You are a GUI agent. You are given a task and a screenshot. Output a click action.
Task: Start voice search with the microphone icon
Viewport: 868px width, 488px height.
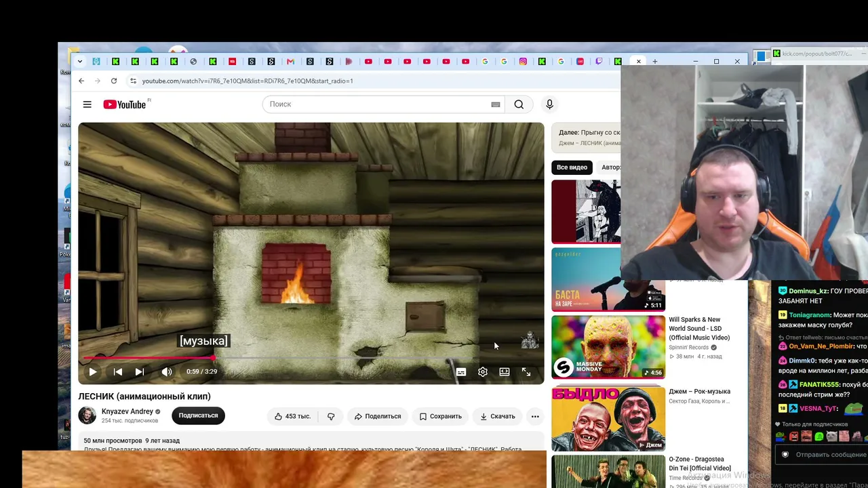pos(550,104)
